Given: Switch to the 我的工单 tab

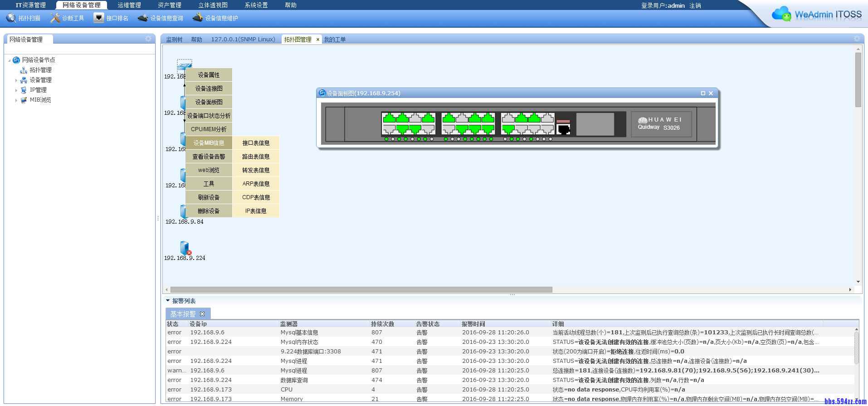Looking at the screenshot, I should coord(335,39).
